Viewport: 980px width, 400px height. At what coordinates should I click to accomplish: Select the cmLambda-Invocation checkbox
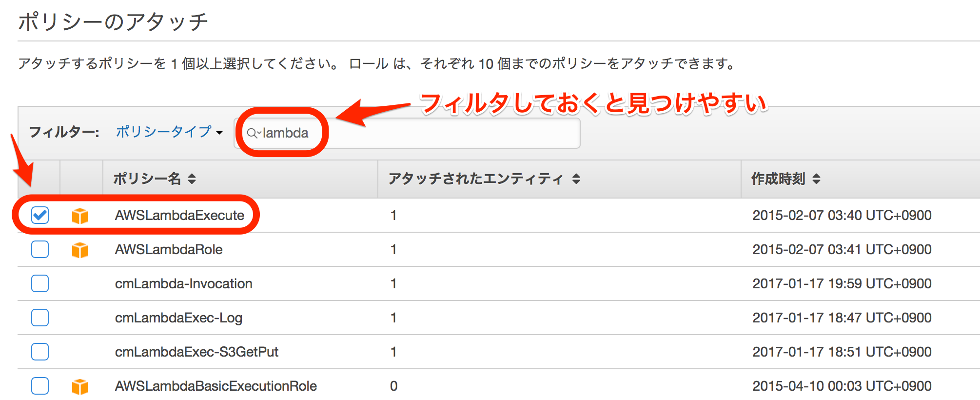click(x=40, y=283)
